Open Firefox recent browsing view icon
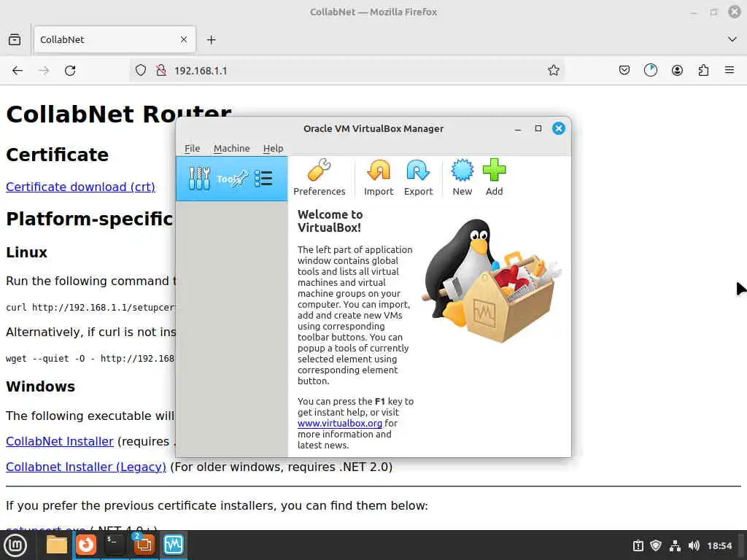Image resolution: width=747 pixels, height=560 pixels. tap(15, 39)
